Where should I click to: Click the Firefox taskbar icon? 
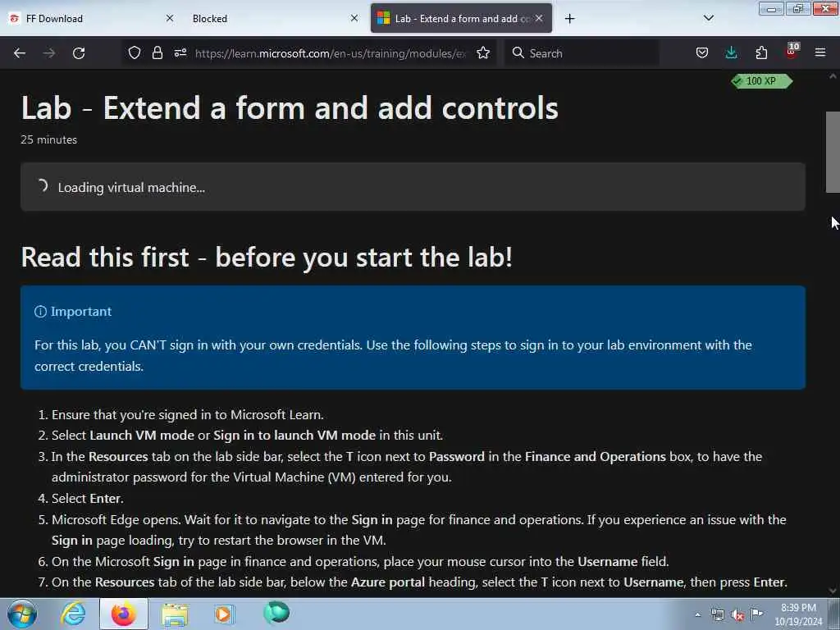tap(123, 614)
